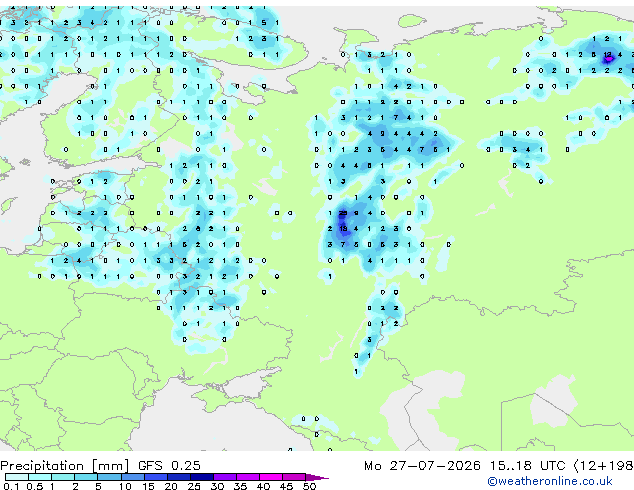Select the 10–15 mm legend color swatch
634x490 pixels.
click(132, 477)
